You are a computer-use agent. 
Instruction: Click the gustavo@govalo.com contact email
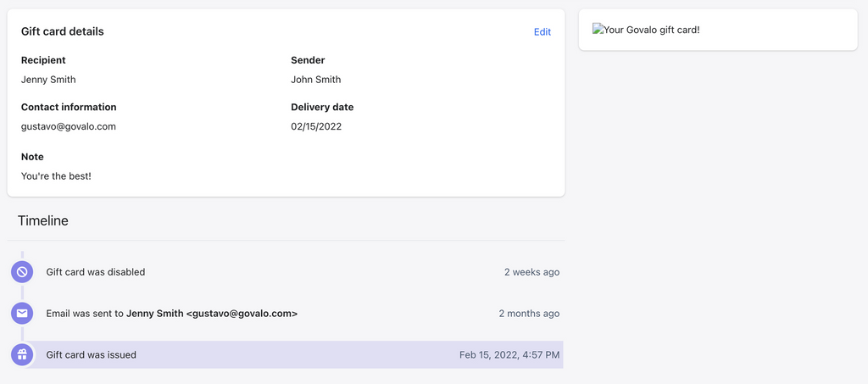click(x=68, y=126)
